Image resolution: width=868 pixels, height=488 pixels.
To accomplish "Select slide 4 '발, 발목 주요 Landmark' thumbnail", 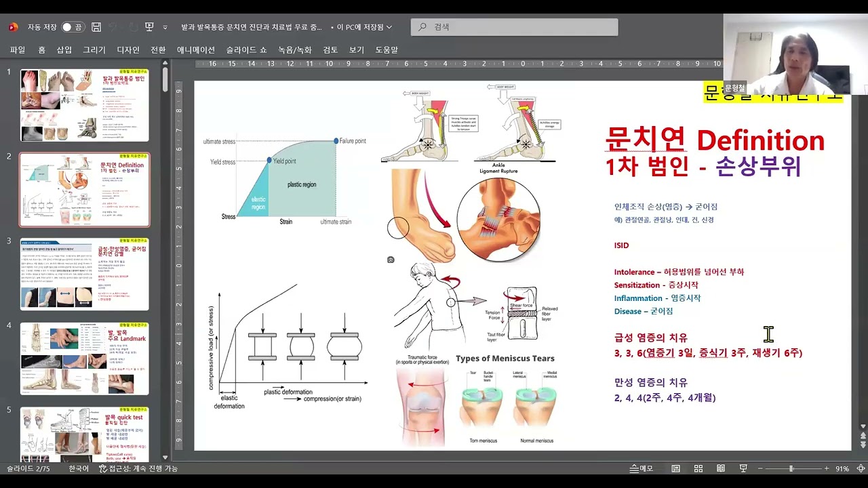I will [85, 359].
